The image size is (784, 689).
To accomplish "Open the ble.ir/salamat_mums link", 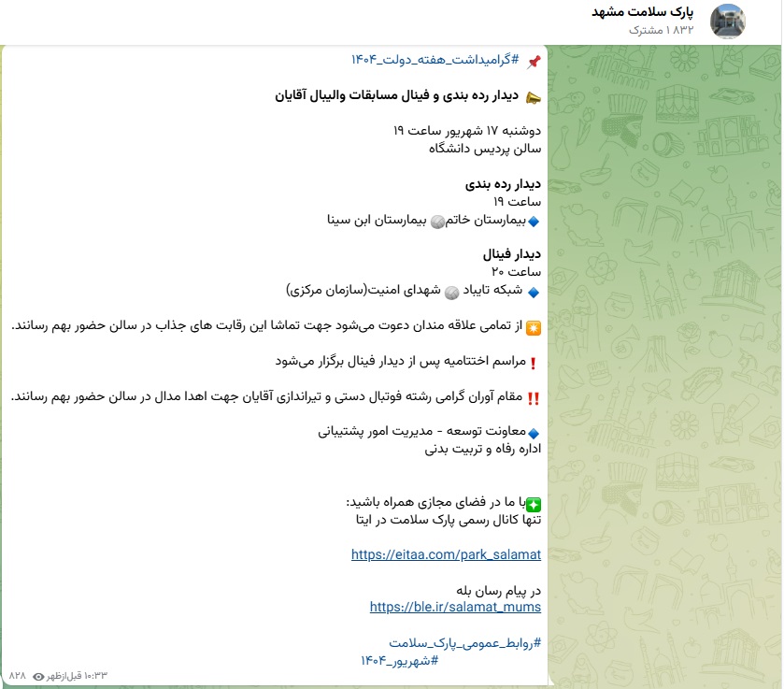I will 455,607.
